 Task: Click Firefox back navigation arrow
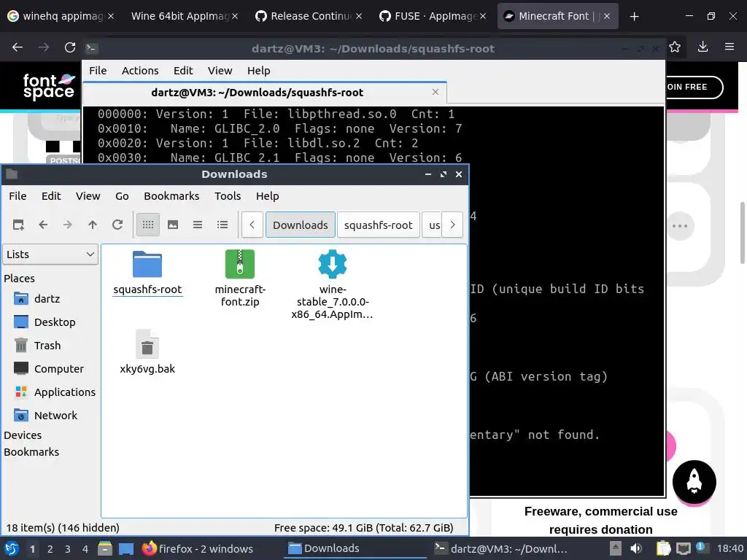tap(18, 47)
